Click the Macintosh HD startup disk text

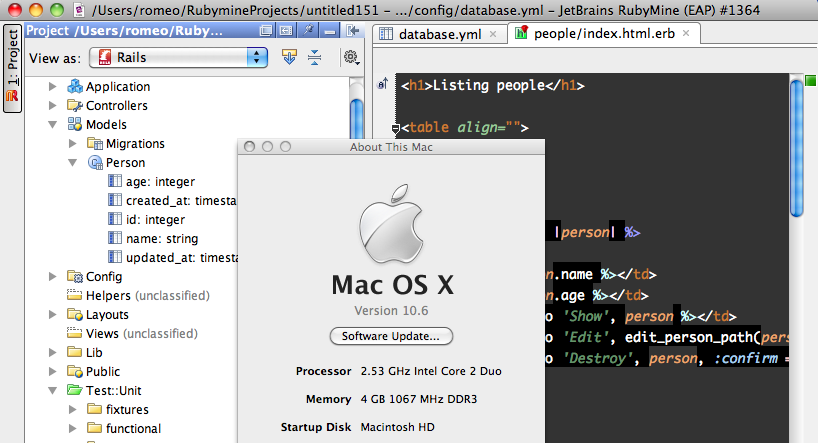(x=398, y=427)
